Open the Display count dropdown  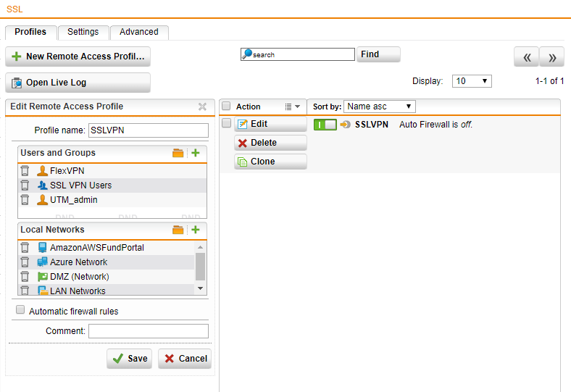click(472, 81)
